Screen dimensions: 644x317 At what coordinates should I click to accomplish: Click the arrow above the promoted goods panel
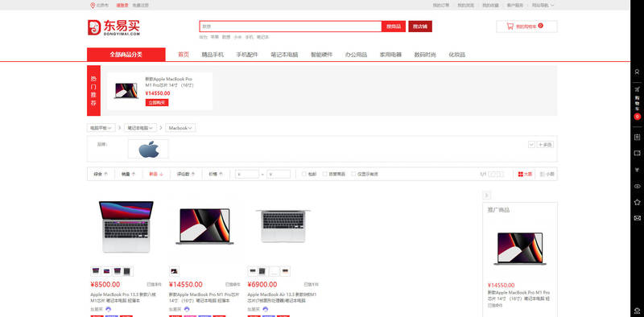(x=487, y=195)
